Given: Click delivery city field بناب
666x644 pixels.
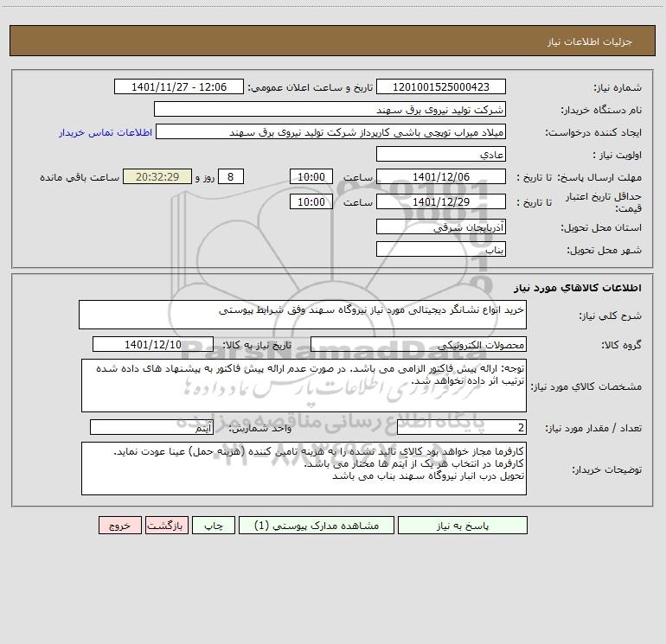Looking at the screenshot, I should [x=441, y=249].
